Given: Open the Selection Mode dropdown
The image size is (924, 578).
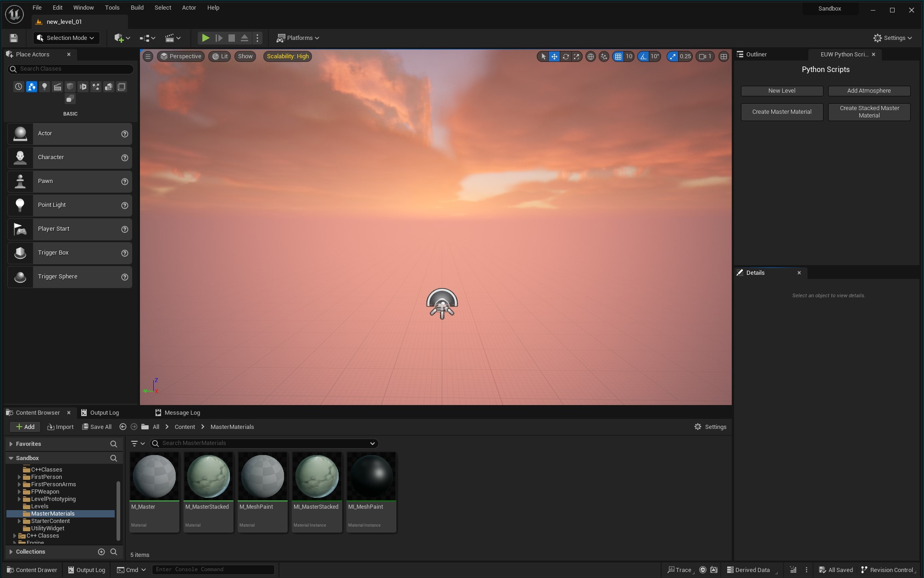Looking at the screenshot, I should click(x=67, y=38).
